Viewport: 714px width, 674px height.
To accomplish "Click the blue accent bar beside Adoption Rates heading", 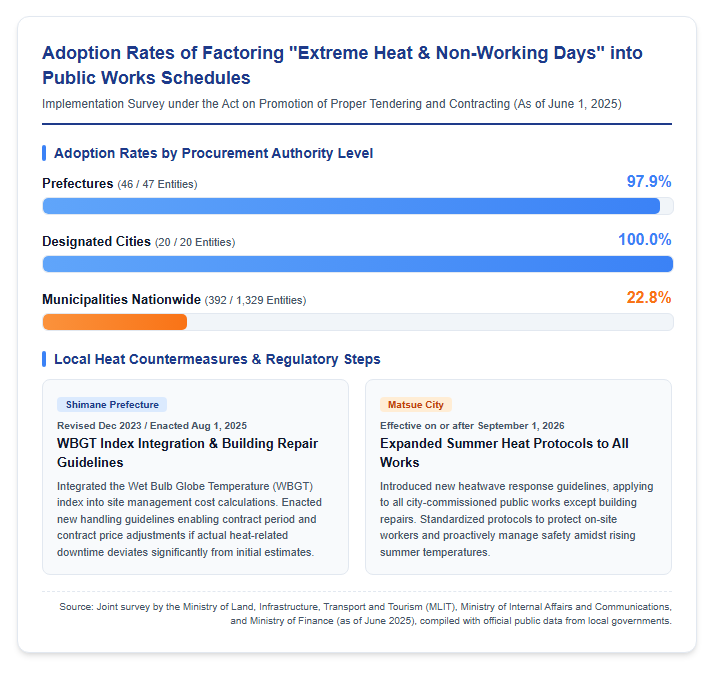I will [x=44, y=153].
